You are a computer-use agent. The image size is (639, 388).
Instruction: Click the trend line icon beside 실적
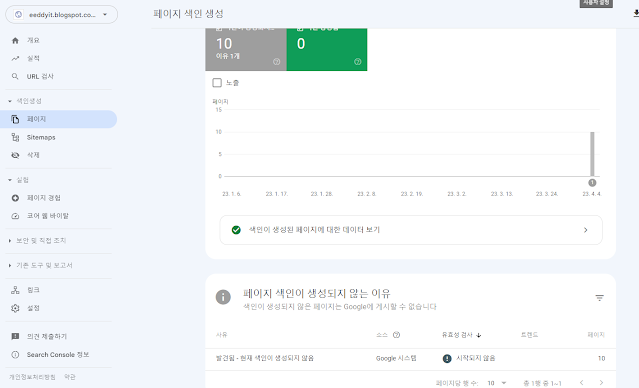[15, 58]
